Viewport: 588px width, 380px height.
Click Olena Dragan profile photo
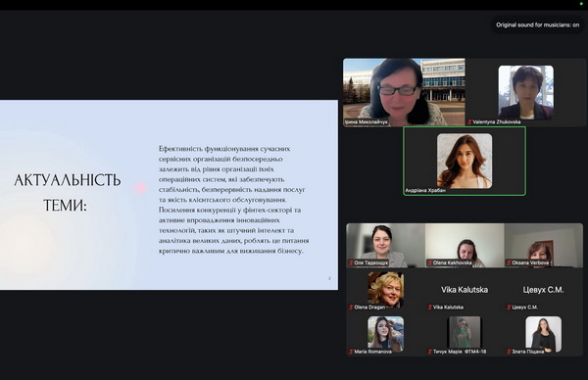[385, 289]
